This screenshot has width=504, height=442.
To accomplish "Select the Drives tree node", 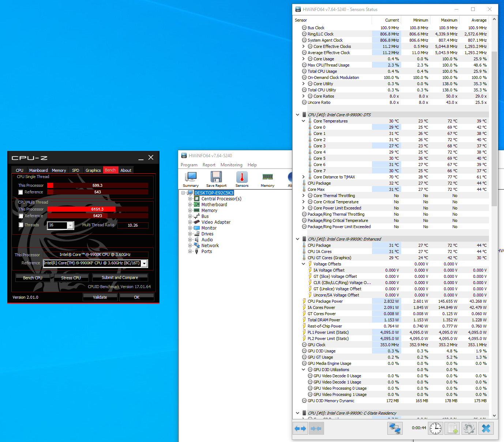I will pos(207,234).
